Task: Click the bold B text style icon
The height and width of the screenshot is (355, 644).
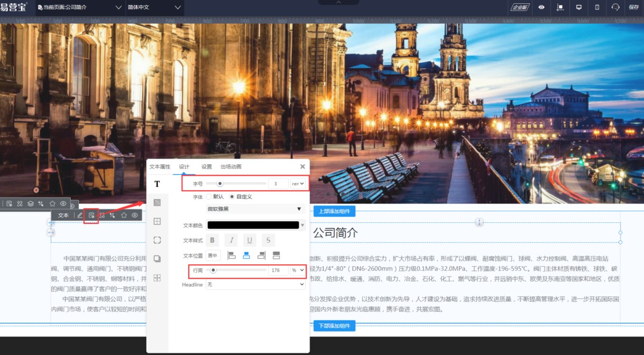Action: (213, 240)
